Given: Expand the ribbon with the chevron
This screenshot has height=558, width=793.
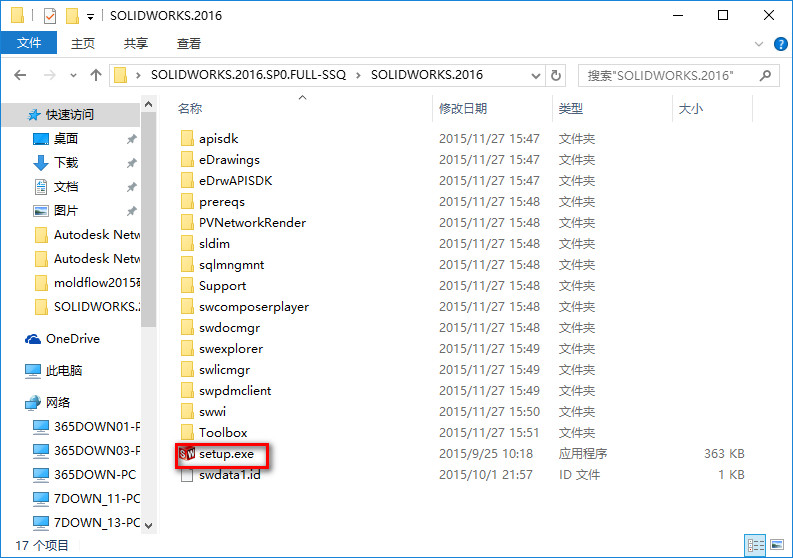Looking at the screenshot, I should pos(759,44).
